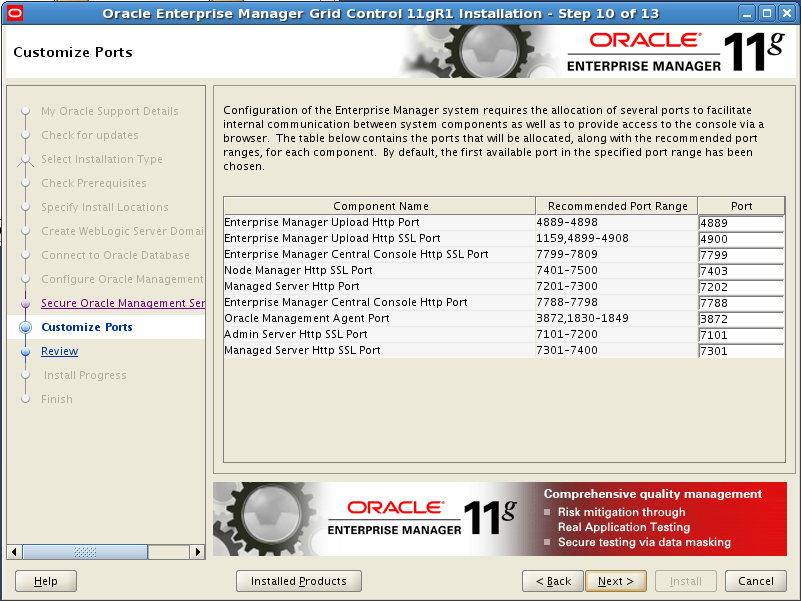Screen dimensions: 801x601
Task: Select the Node Manager Http SSL Port name
Action: click(x=298, y=270)
